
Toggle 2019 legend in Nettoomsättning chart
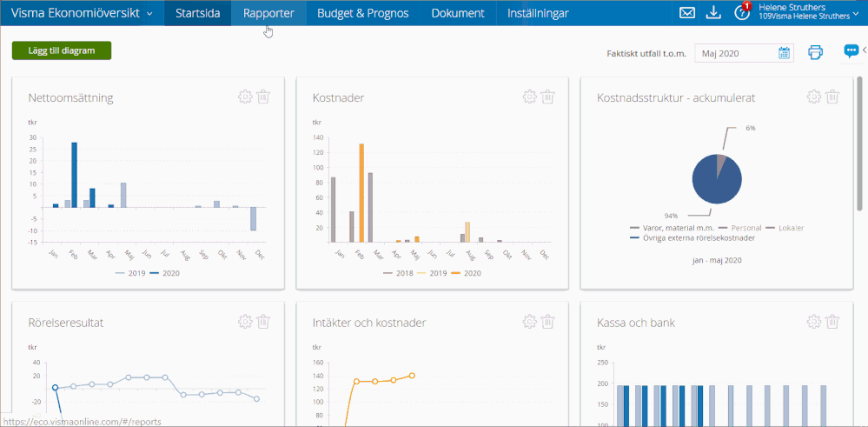point(130,273)
